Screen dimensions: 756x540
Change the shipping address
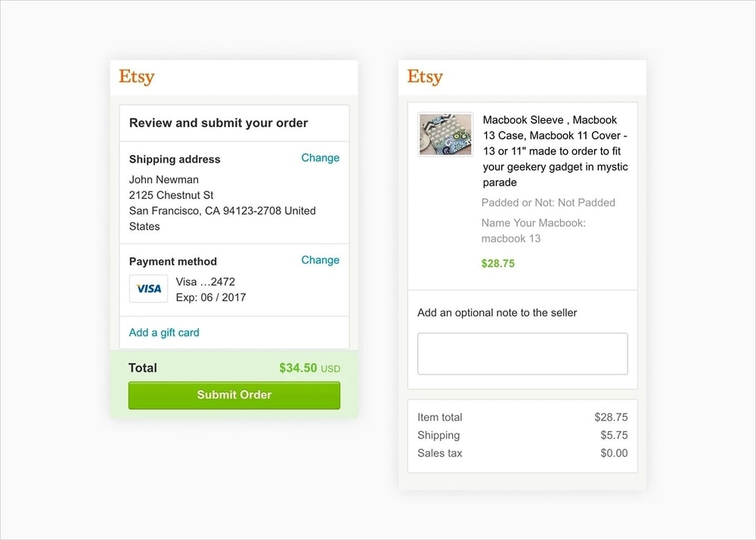321,158
